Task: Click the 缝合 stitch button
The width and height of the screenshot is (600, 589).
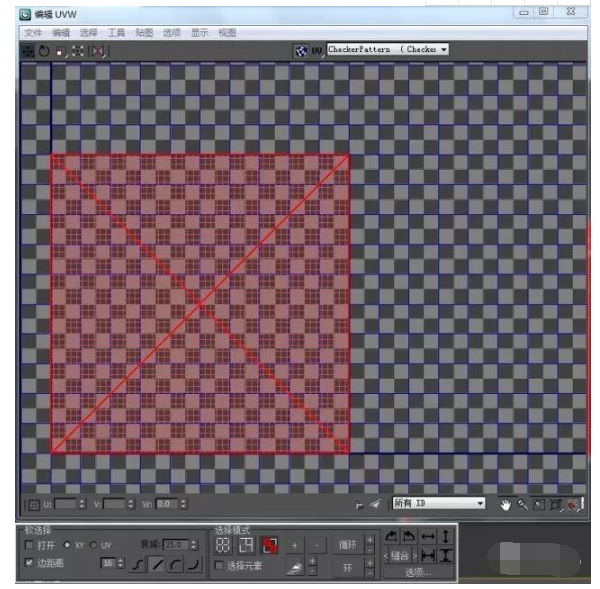Action: [x=399, y=556]
